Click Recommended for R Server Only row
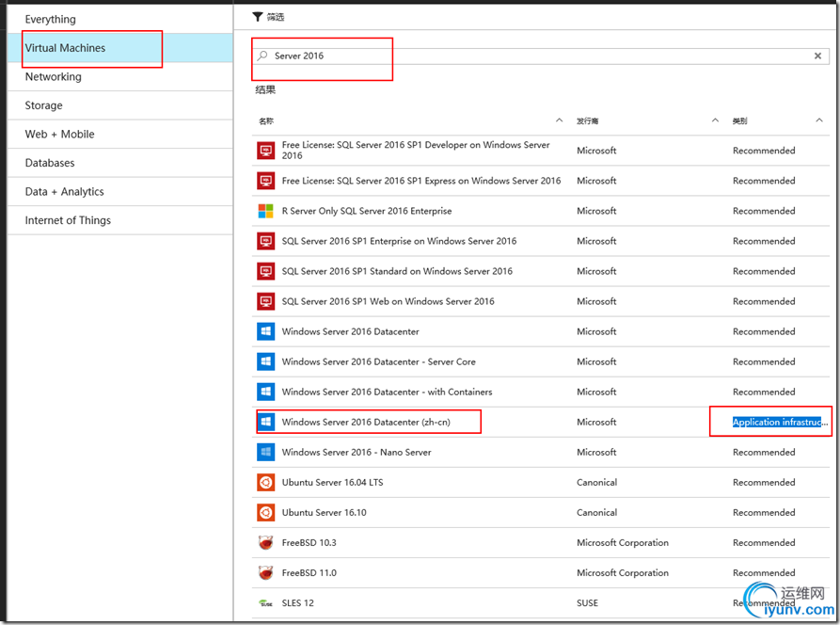Screen dimensions: 840x625 click(764, 211)
